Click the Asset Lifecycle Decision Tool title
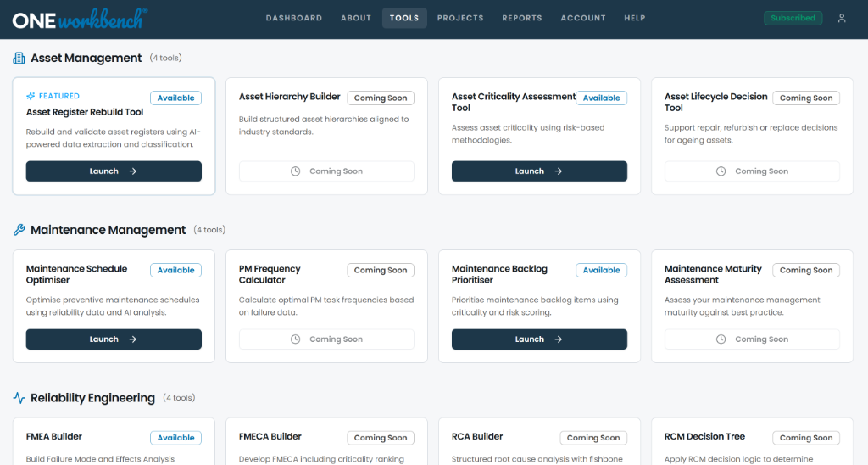The image size is (868, 465). pos(715,102)
